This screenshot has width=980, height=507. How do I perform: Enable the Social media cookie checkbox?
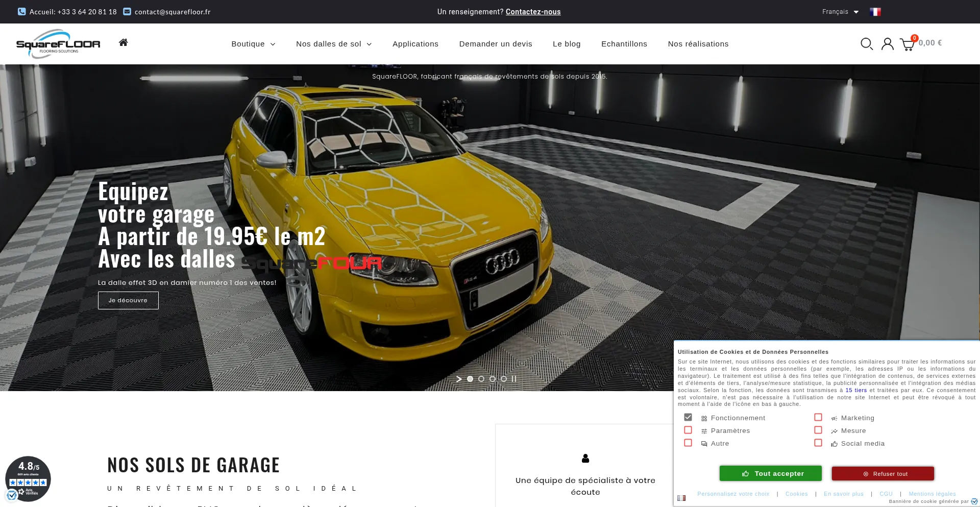pos(818,443)
